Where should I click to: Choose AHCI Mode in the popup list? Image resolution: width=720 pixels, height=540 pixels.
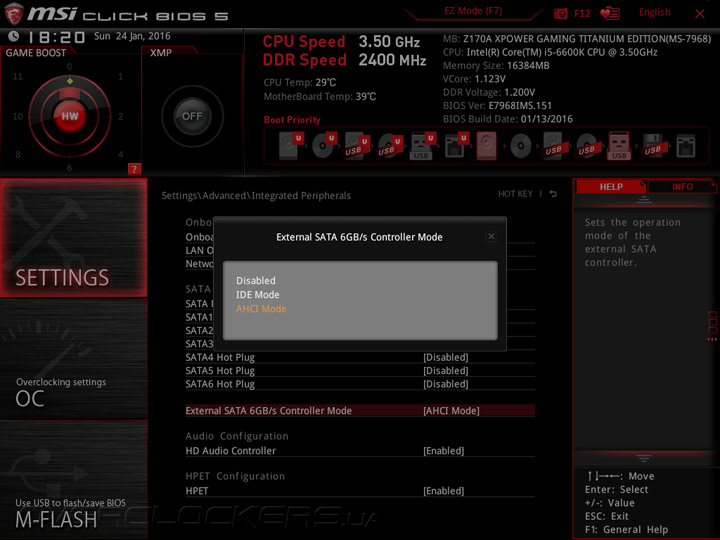coord(261,309)
